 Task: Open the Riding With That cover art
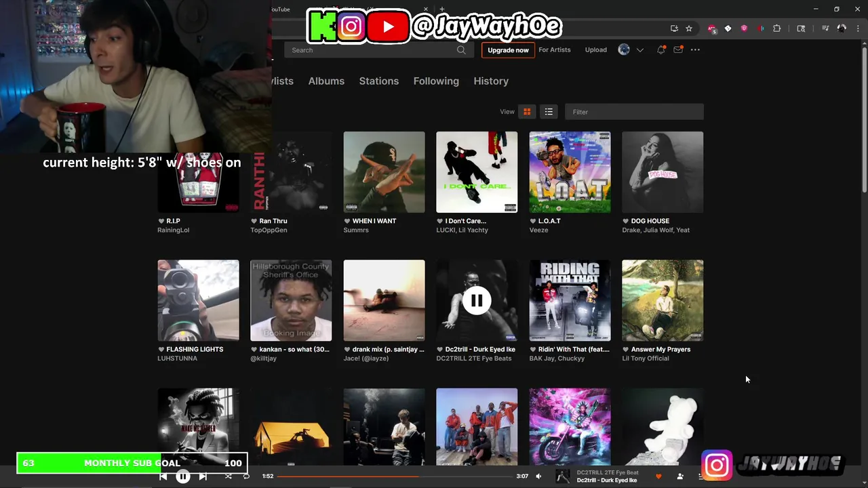coord(570,300)
